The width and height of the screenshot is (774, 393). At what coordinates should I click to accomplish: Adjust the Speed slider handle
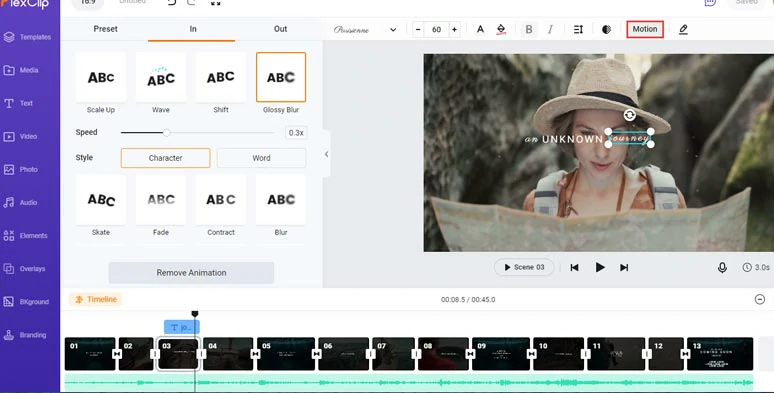tap(167, 133)
